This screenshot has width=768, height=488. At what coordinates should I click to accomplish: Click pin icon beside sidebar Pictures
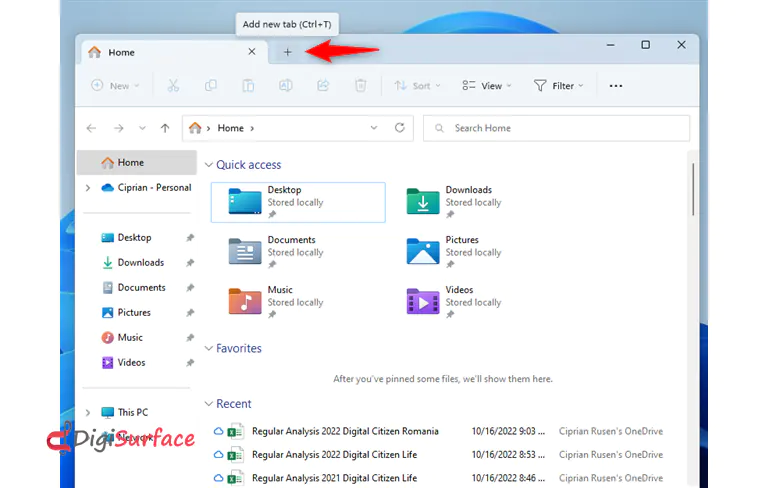[190, 313]
